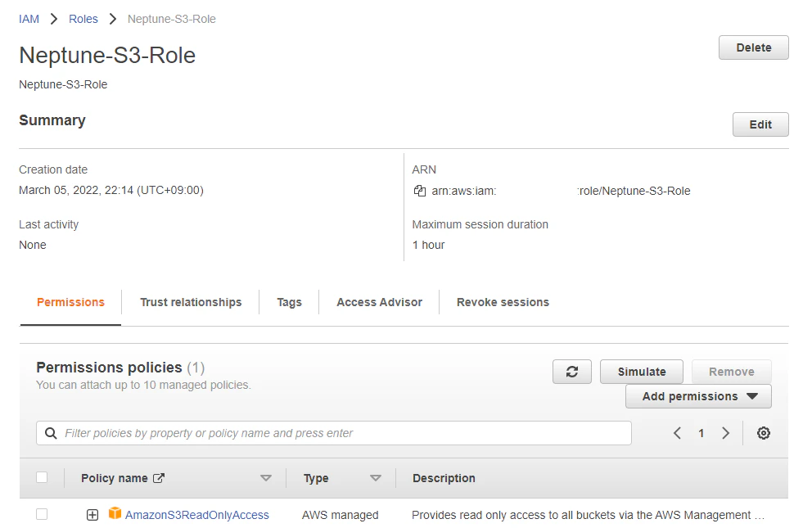Click the page number 1 indicator

(x=701, y=433)
